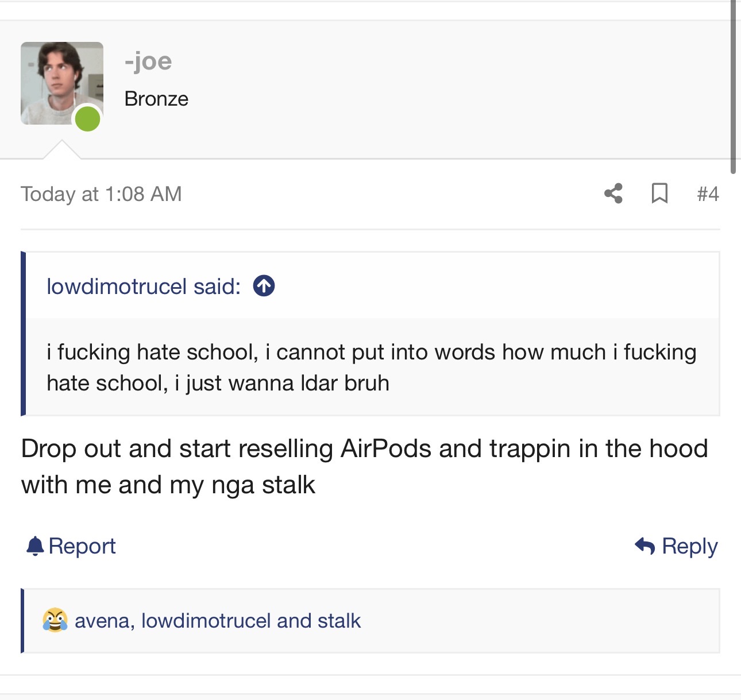Report this post
This screenshot has width=741, height=700.
(82, 546)
